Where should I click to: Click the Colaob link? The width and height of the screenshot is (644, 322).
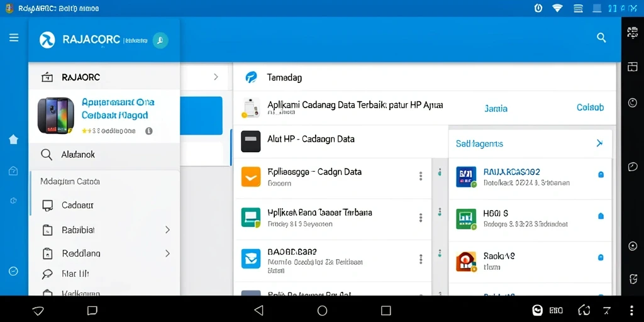[590, 108]
